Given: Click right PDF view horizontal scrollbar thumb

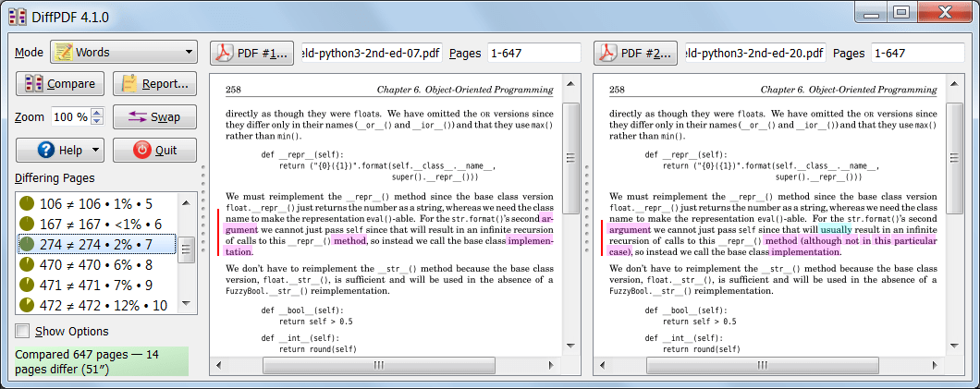Looking at the screenshot, I should pos(763,365).
